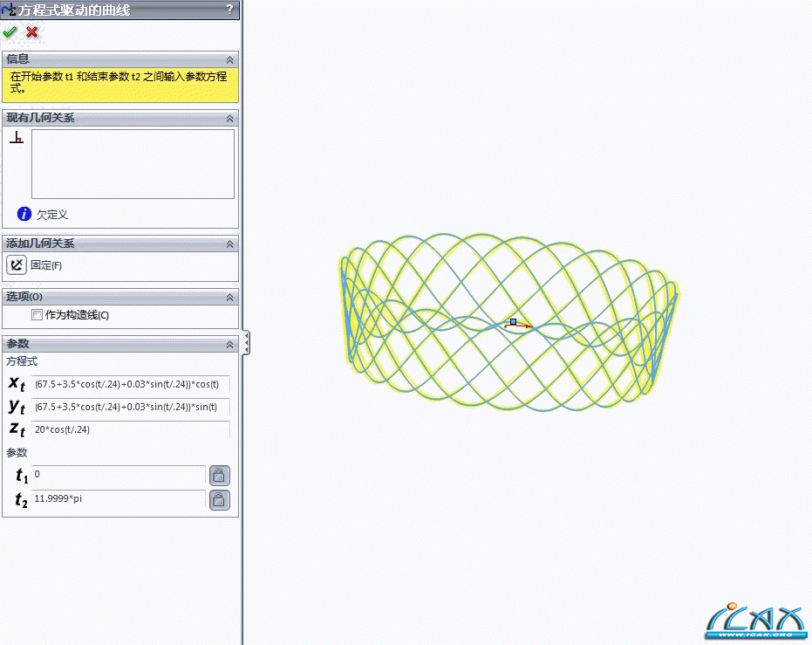Click the blue info icon beside 欠定义

click(24, 214)
